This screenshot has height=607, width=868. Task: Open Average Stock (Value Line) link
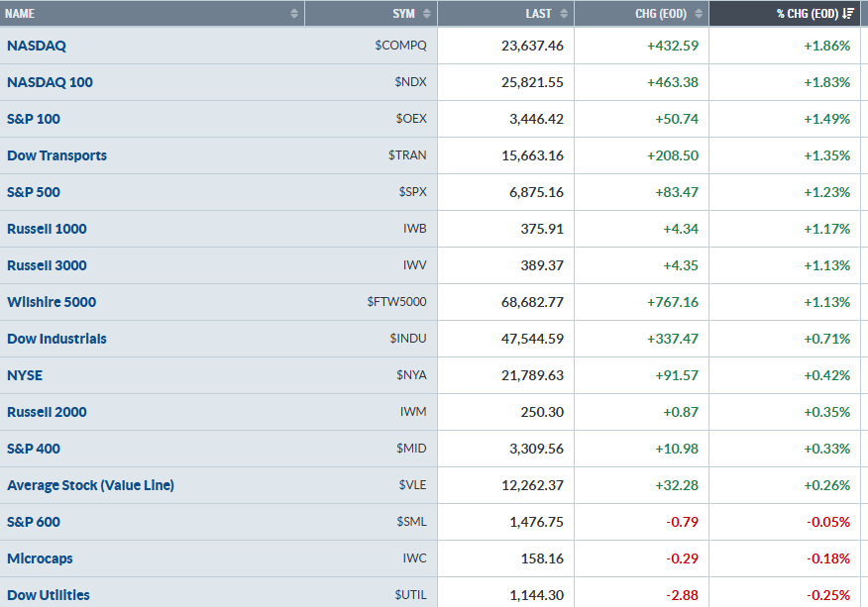click(x=90, y=485)
